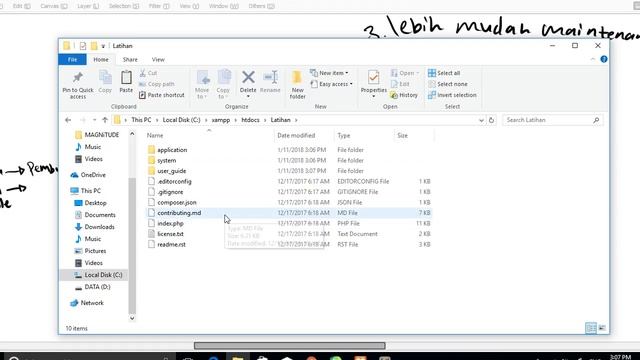Open DATA (D:) drive in navigation pane
Viewport: 640px width, 360px height.
pos(97,287)
